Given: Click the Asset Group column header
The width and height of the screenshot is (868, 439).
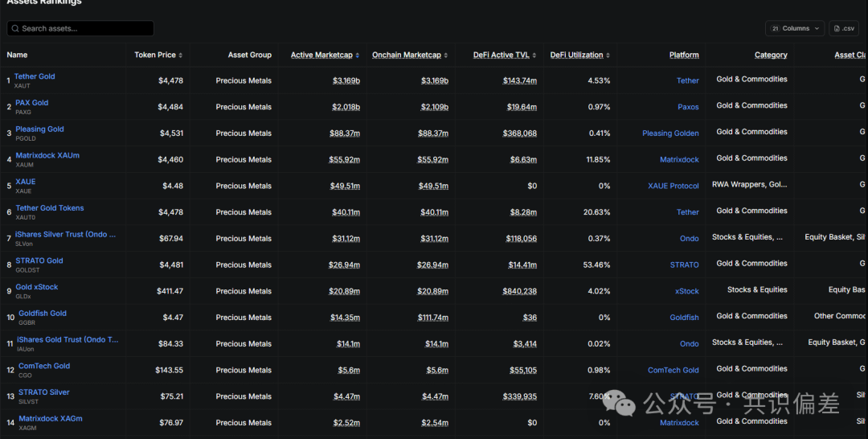Looking at the screenshot, I should click(250, 55).
